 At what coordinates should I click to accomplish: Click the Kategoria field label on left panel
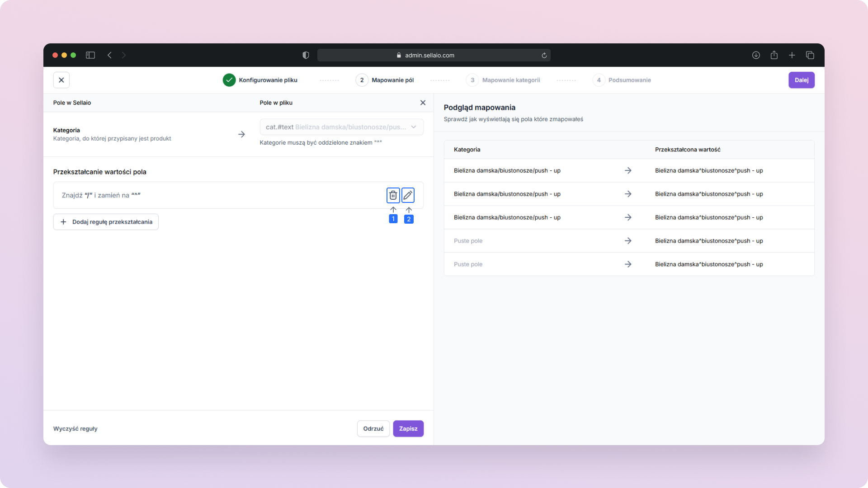pyautogui.click(x=66, y=130)
